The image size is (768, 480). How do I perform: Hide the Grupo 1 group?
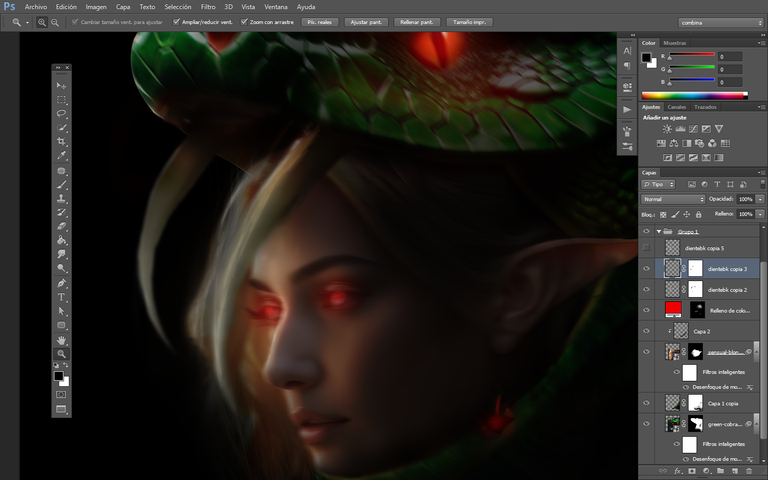[x=647, y=231]
